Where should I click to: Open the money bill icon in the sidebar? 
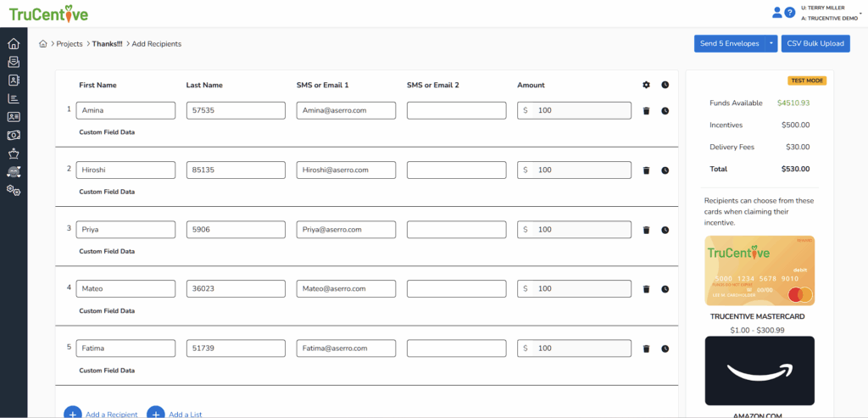[x=14, y=135]
